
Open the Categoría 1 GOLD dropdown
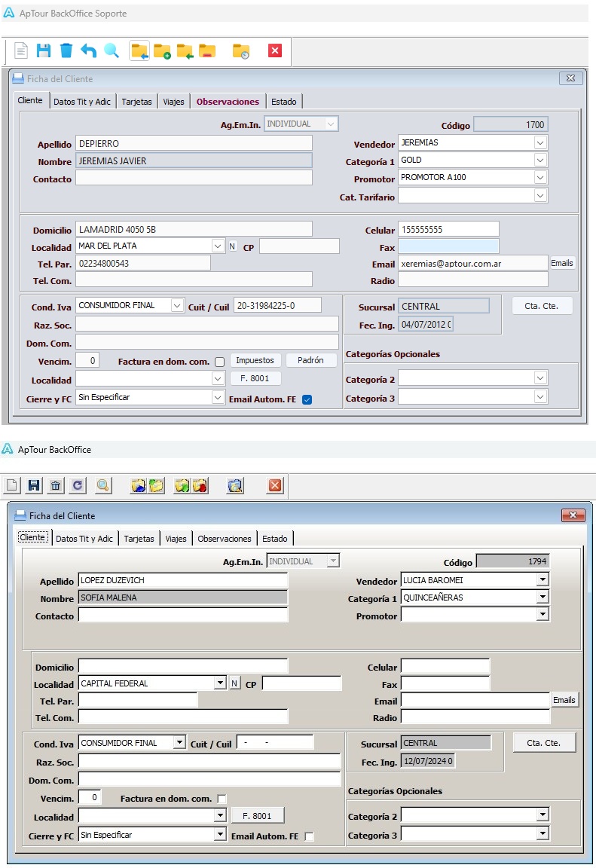(540, 160)
